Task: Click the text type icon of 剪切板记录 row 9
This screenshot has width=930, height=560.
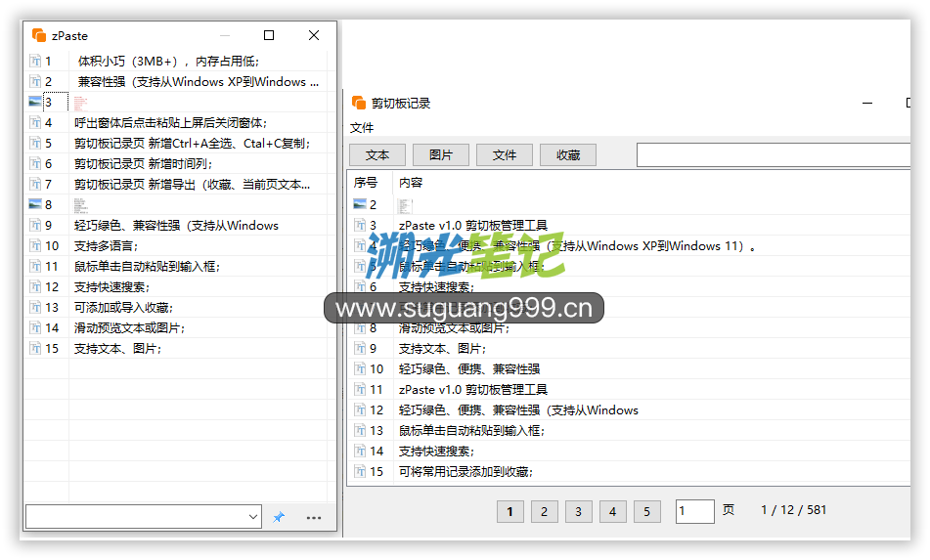Action: pos(360,349)
